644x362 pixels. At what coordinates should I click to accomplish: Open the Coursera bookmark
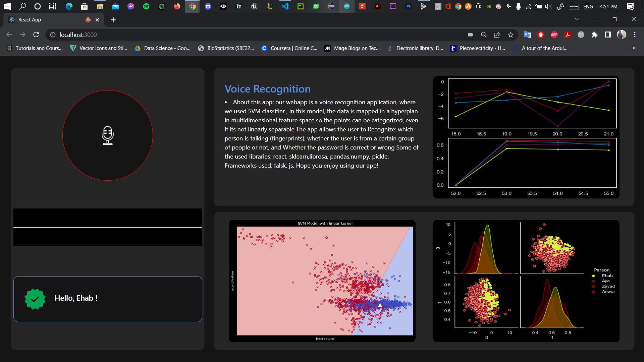click(289, 48)
